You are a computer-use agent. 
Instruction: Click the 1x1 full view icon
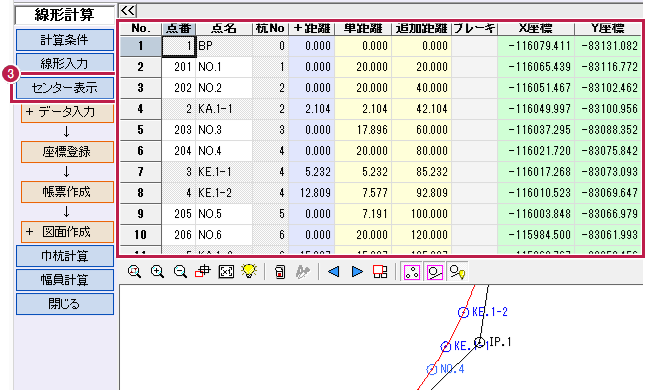pos(226,272)
